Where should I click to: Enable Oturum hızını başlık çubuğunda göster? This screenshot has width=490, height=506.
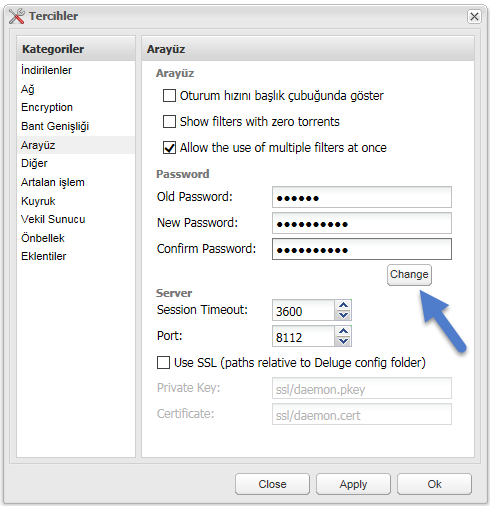click(x=169, y=95)
